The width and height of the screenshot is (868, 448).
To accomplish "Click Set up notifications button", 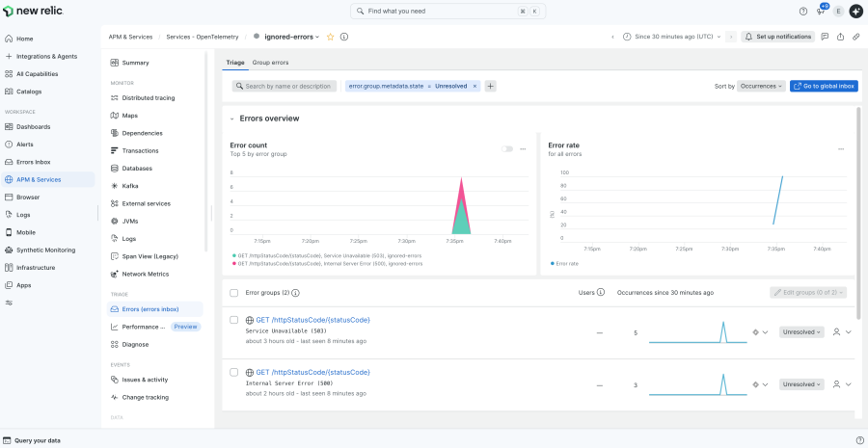I will coord(778,37).
